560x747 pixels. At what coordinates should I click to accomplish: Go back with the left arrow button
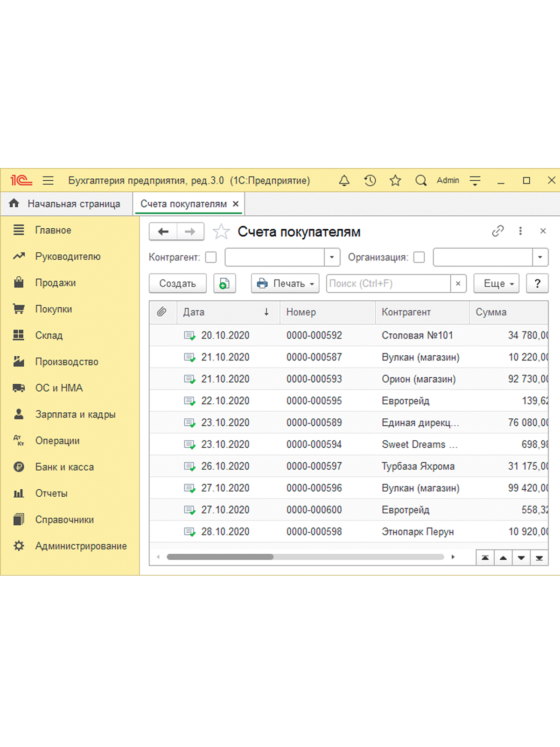click(x=163, y=232)
